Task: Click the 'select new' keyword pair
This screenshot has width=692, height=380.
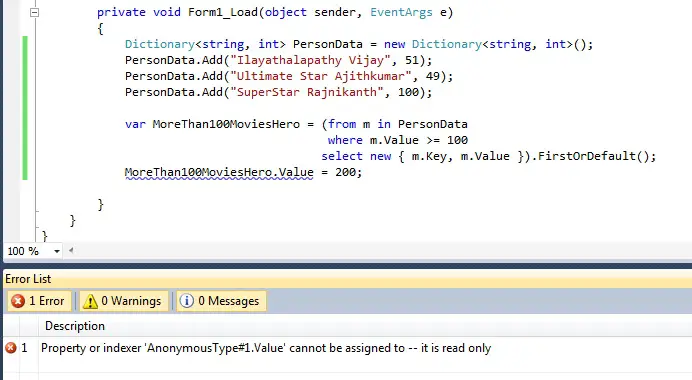Action: coord(356,156)
